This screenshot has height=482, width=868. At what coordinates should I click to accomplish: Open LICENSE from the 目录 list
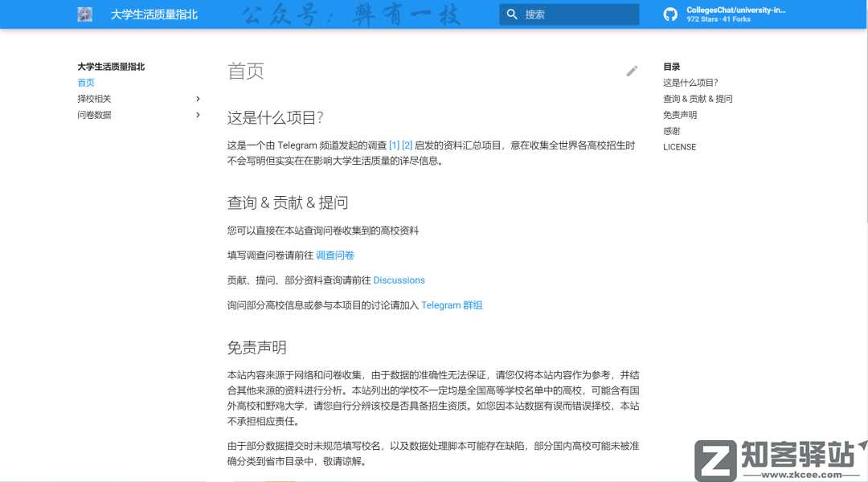[679, 147]
